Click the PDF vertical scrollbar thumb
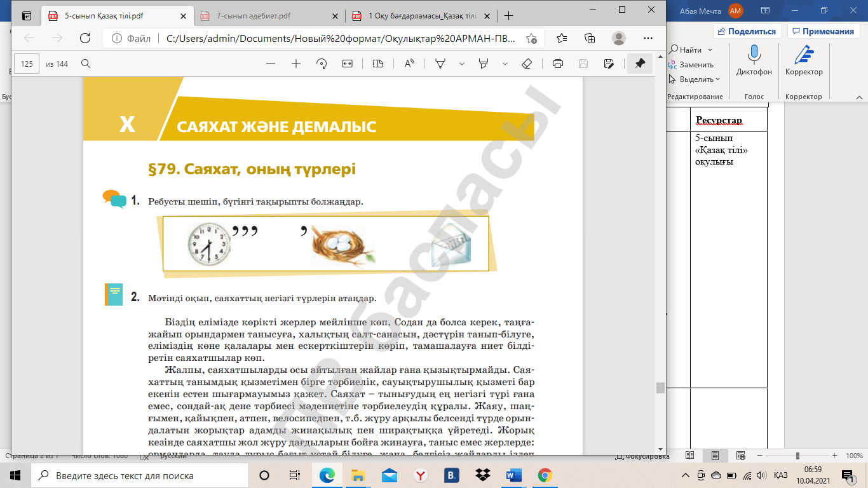Viewport: 868px width, 488px height. tap(660, 388)
